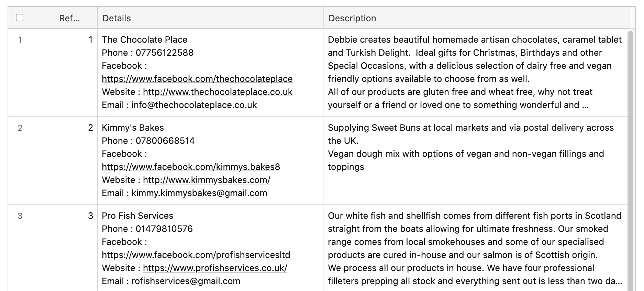Click the vertical scrollbar of the table
Screen dimensions: 644x291
pyautogui.click(x=630, y=161)
